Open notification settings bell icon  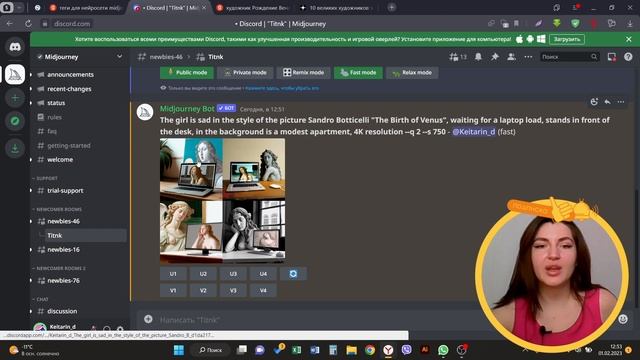(x=478, y=57)
